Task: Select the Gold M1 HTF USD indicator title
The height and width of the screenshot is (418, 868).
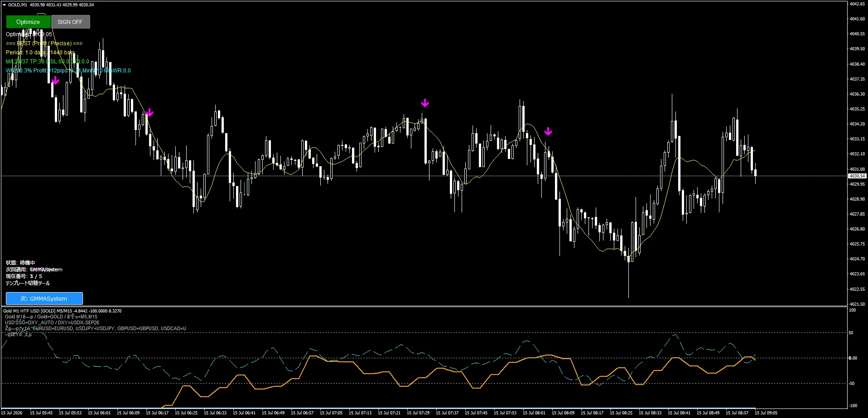Action: 62,311
